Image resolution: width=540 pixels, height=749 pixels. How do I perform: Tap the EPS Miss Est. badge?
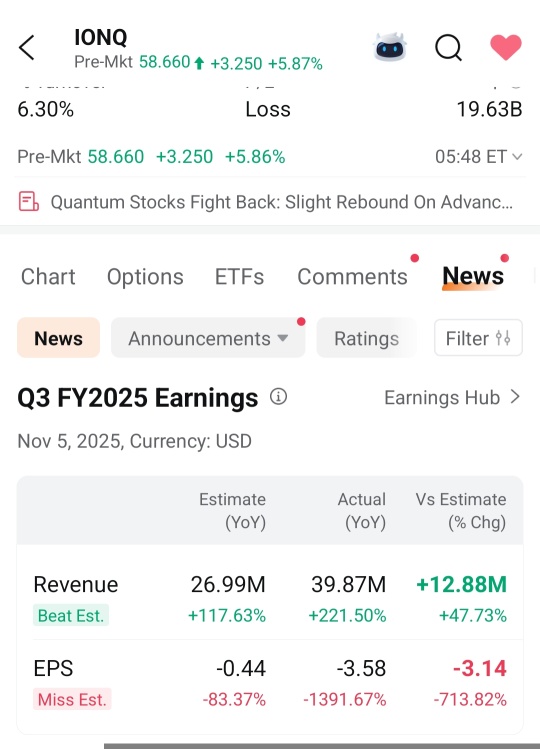(72, 699)
